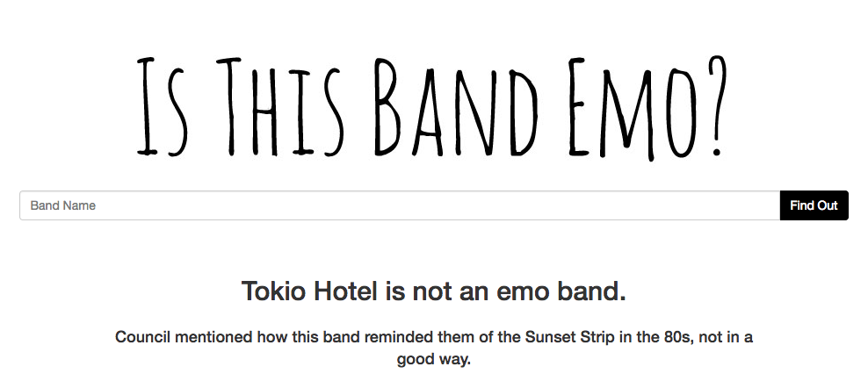Viewport: 868px width, 381px height.
Task: Click the question mark in the title
Action: 716,108
